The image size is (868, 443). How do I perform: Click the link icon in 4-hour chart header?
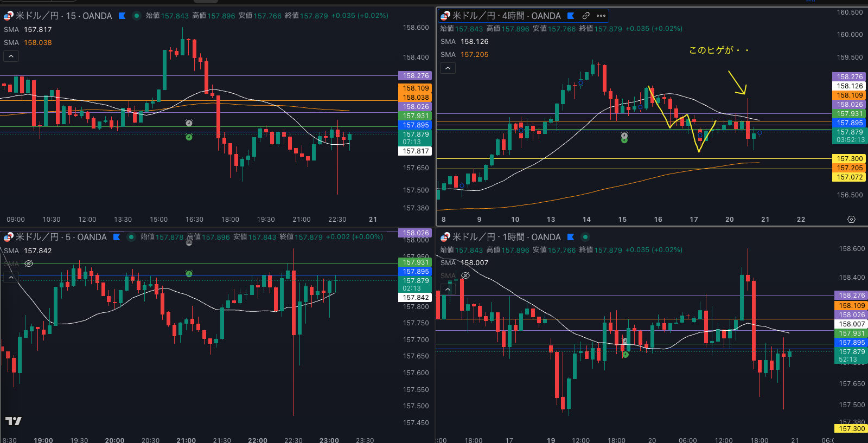coord(586,16)
